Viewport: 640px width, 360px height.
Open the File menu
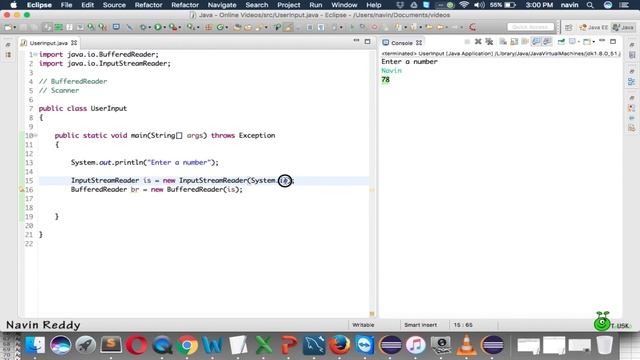(x=66, y=5)
